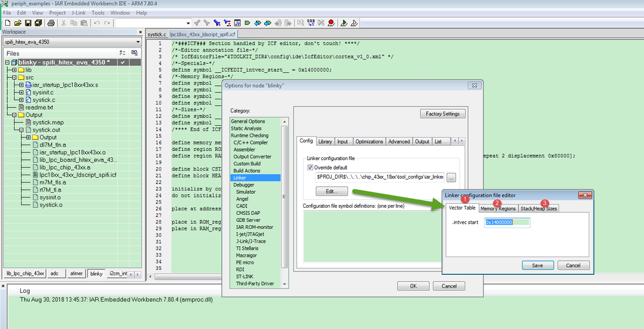
Task: Click the Redo arrow icon
Action: coord(107,23)
